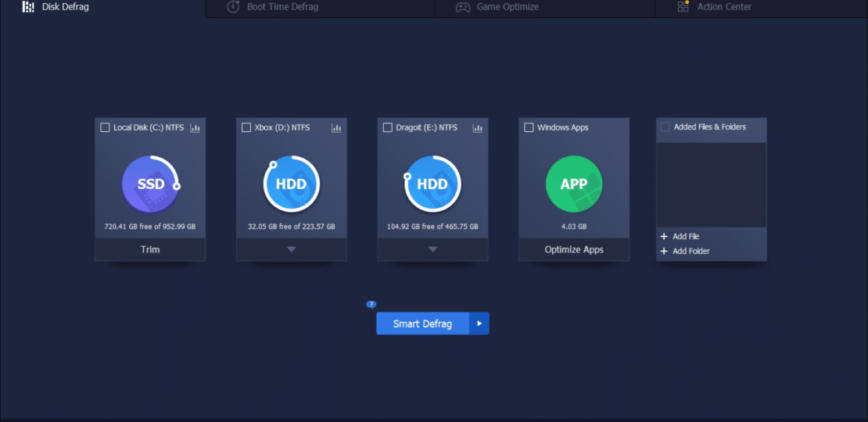This screenshot has height=422, width=868.
Task: Click the Game Optimize gamepad icon
Action: click(x=463, y=7)
